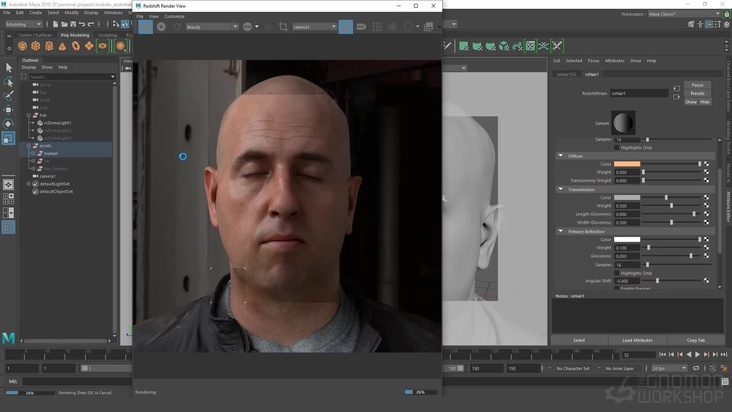Open Render View Customize menu
Screen dimensions: 732x412
tap(174, 16)
